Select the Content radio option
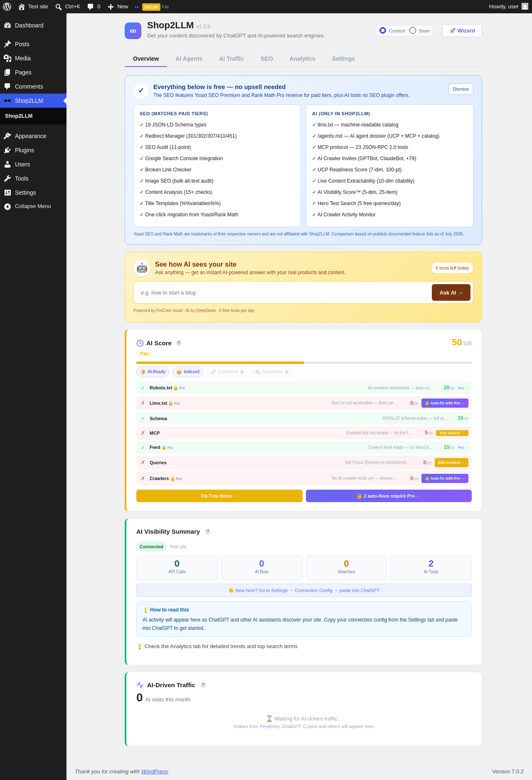This screenshot has height=780, width=532. [x=383, y=30]
